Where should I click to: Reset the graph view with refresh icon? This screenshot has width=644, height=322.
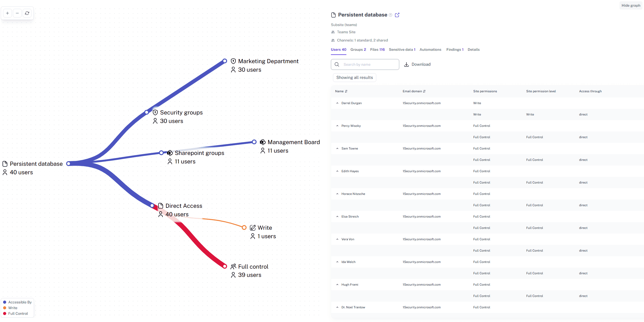tap(27, 13)
